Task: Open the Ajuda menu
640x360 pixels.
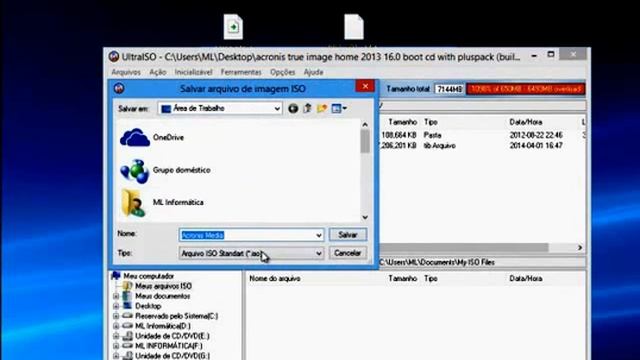Action: coord(313,72)
